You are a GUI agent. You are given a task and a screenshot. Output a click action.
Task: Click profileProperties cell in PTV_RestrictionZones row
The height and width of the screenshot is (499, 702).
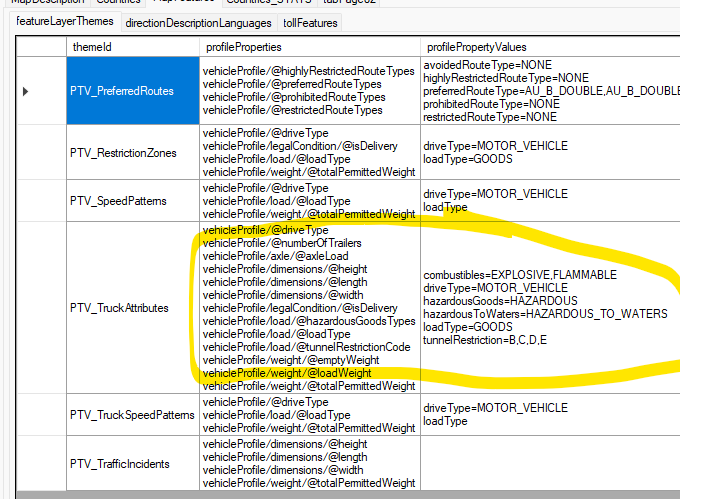coord(308,153)
